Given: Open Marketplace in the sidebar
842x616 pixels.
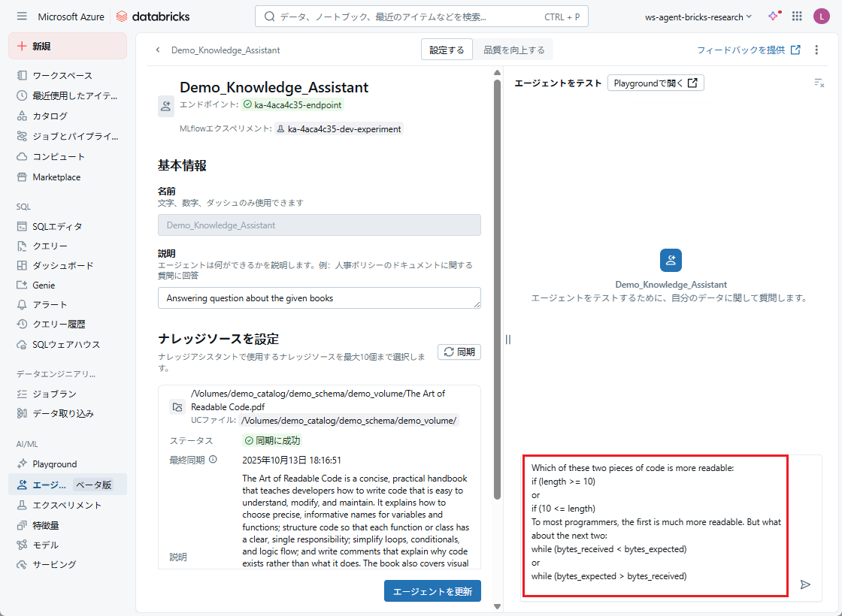Looking at the screenshot, I should [x=68, y=177].
